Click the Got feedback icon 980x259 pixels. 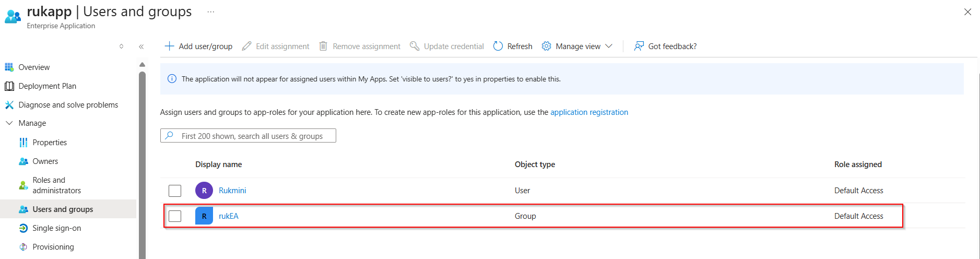point(639,46)
